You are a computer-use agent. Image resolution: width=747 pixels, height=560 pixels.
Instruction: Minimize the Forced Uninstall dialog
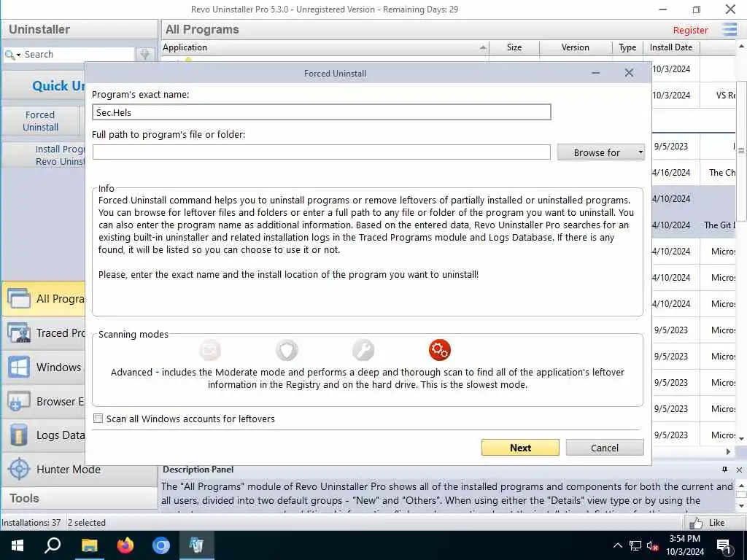tap(595, 73)
